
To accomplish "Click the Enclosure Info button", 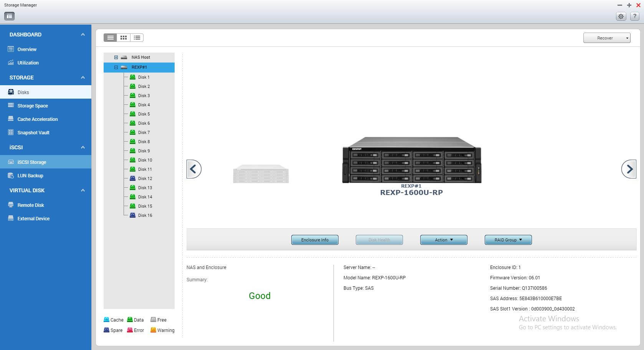I will point(315,240).
